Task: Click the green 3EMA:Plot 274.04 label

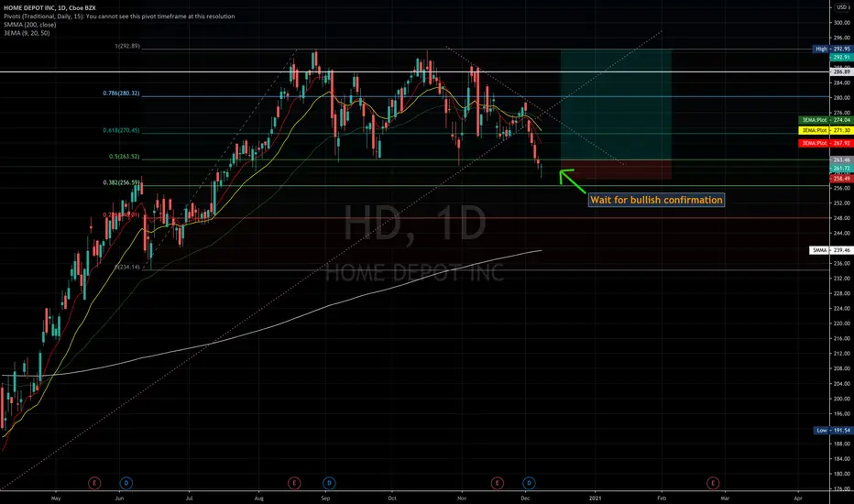Action: tap(825, 120)
